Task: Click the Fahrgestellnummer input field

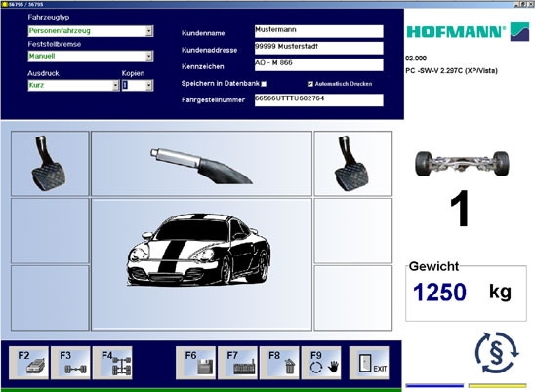Action: coord(318,100)
